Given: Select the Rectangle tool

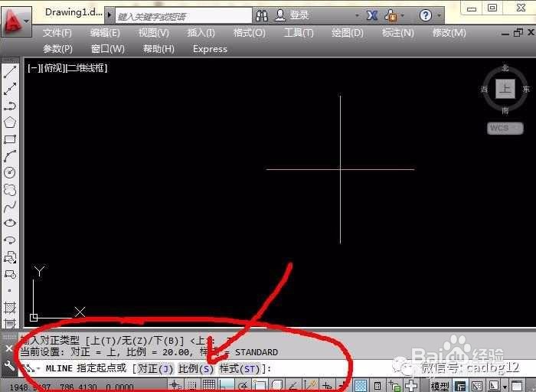Looking at the screenshot, I should click(10, 139).
